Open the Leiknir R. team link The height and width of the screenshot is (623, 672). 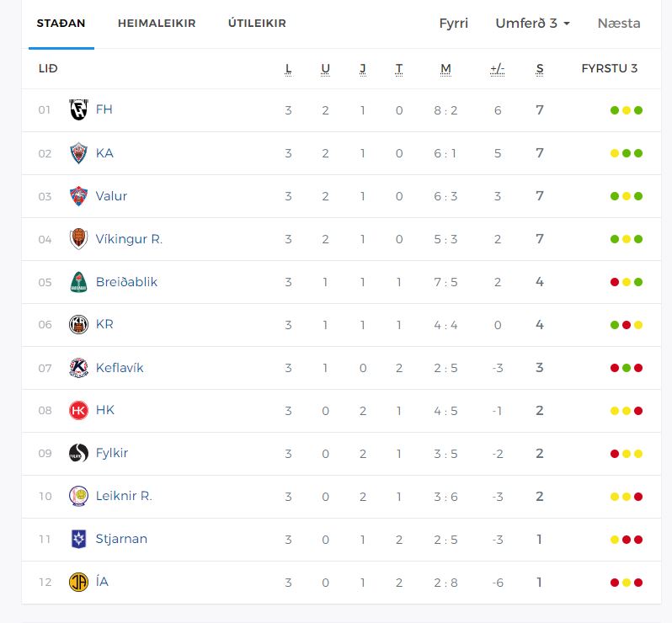(124, 496)
